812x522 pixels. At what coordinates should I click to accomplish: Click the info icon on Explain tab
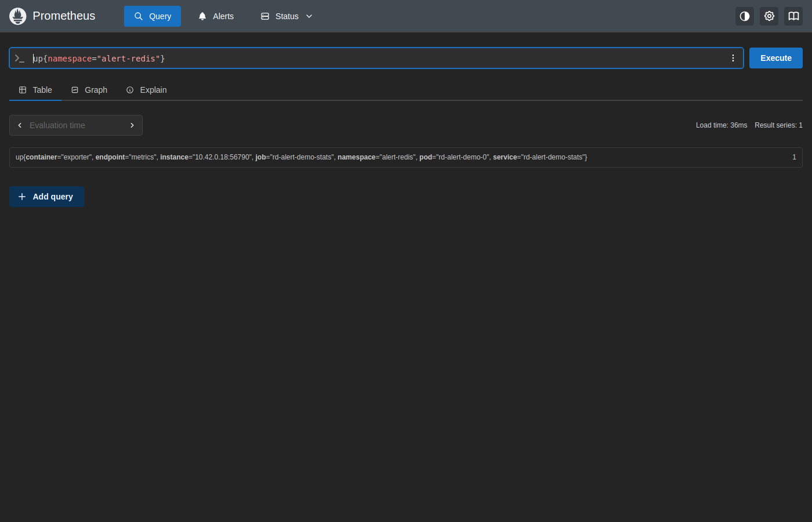pos(130,90)
